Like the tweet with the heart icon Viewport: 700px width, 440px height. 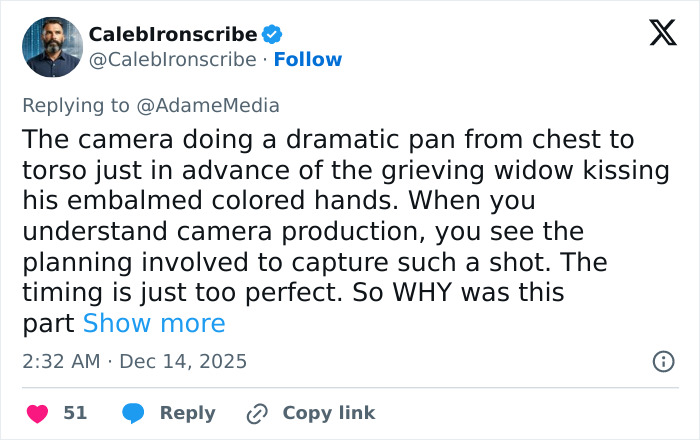[36, 413]
